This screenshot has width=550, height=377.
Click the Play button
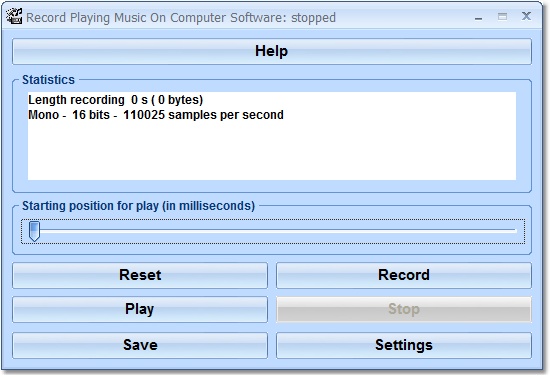(140, 309)
